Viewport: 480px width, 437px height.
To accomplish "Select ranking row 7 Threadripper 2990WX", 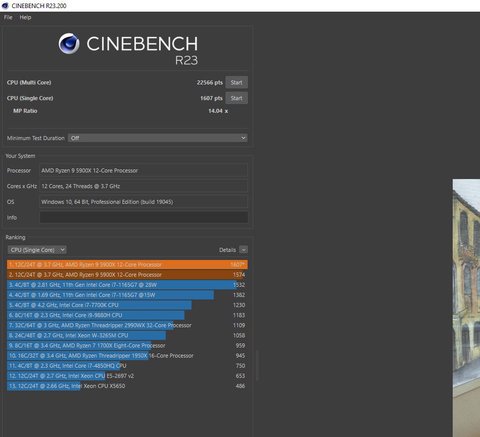I will click(127, 325).
